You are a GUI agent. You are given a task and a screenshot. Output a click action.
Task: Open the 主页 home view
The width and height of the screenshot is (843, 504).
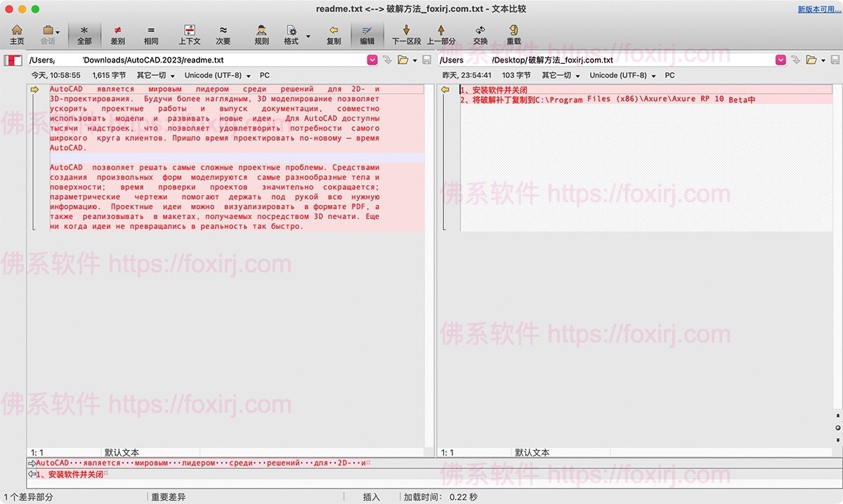coord(17,33)
